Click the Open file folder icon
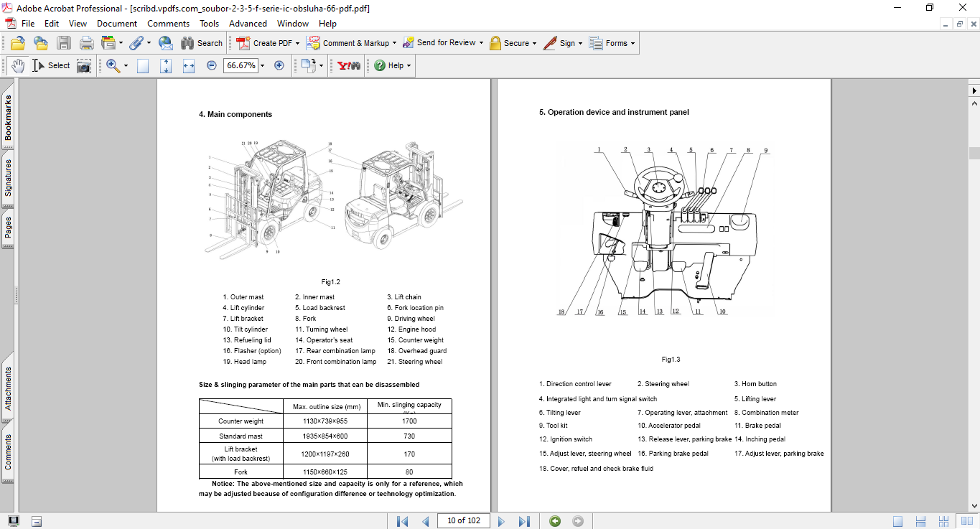The image size is (980, 529). coord(18,43)
